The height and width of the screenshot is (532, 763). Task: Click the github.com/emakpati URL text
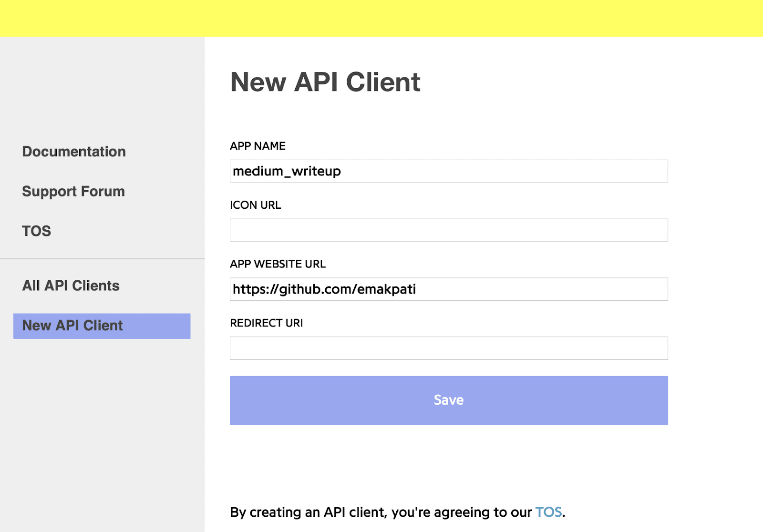324,289
